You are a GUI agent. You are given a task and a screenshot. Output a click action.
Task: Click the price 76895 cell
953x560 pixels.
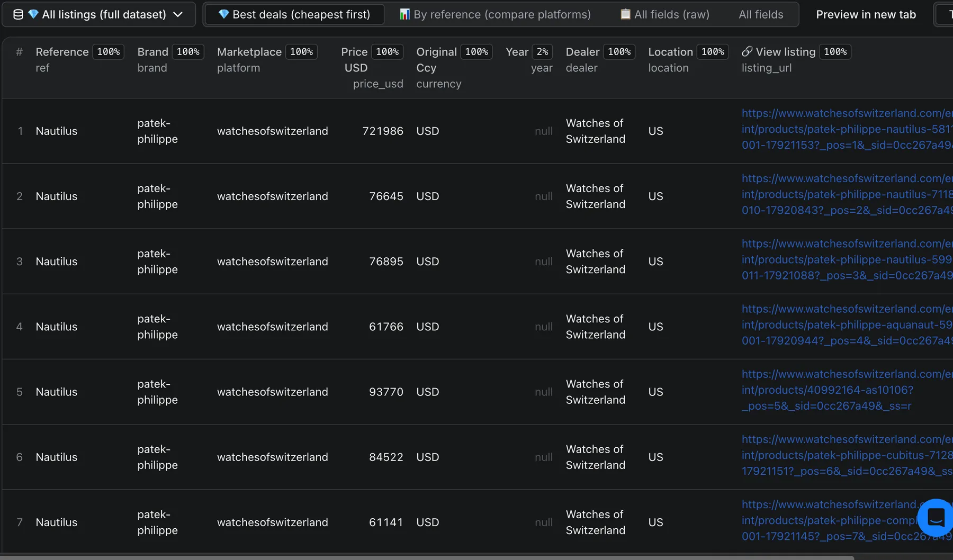386,261
